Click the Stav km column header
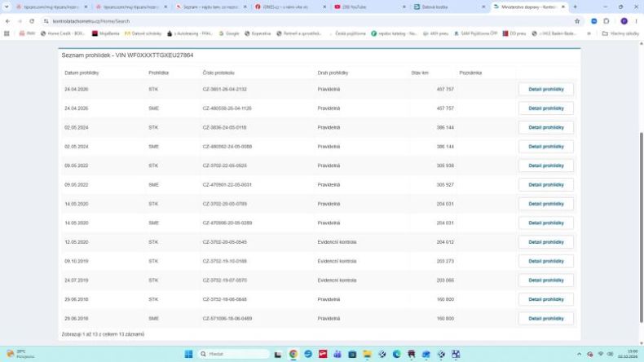Viewport: 644px width, 362px height. click(420, 73)
